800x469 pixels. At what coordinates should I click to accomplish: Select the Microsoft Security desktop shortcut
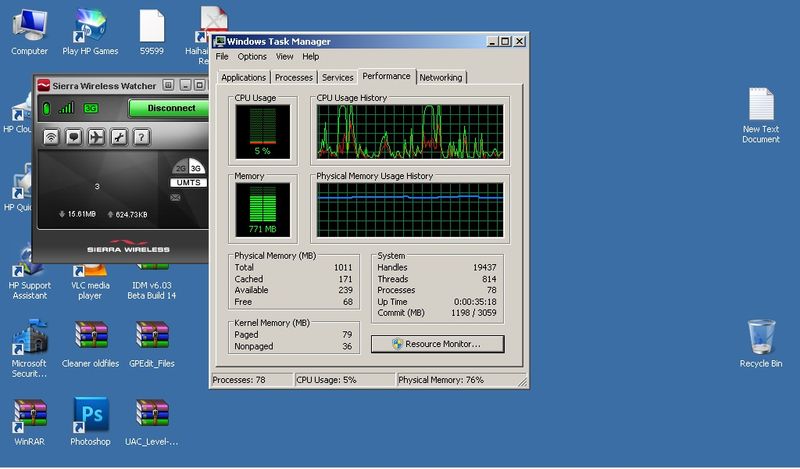[x=30, y=349]
